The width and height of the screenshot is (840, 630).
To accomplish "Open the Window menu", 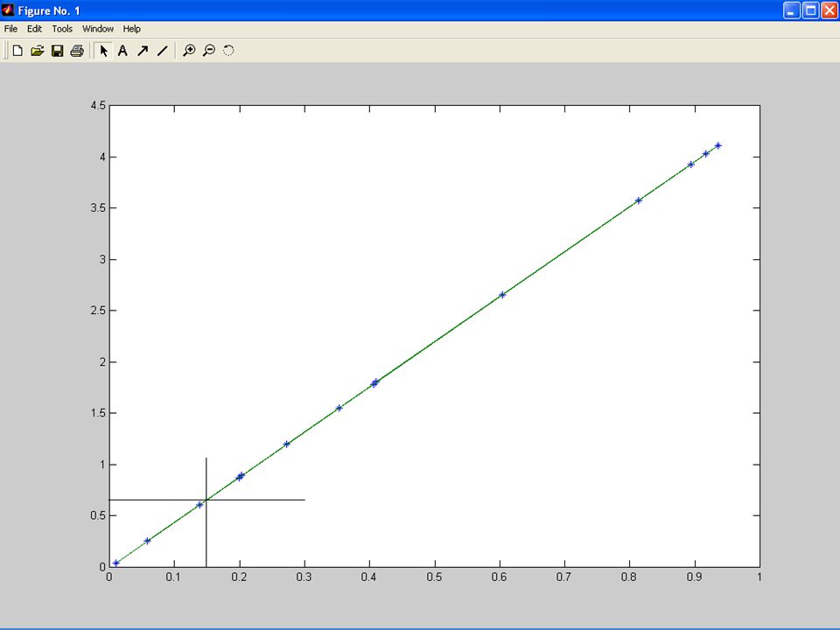I will tap(97, 29).
